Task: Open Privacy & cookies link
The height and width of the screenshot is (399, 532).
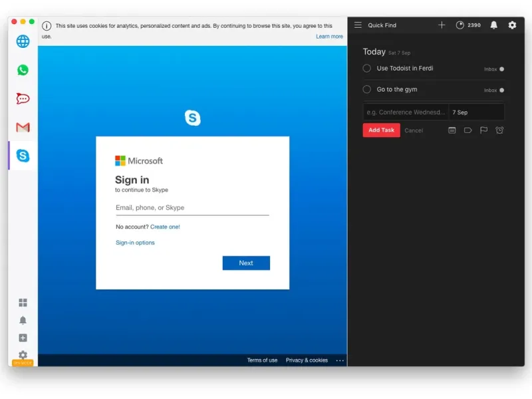Action: 307,360
